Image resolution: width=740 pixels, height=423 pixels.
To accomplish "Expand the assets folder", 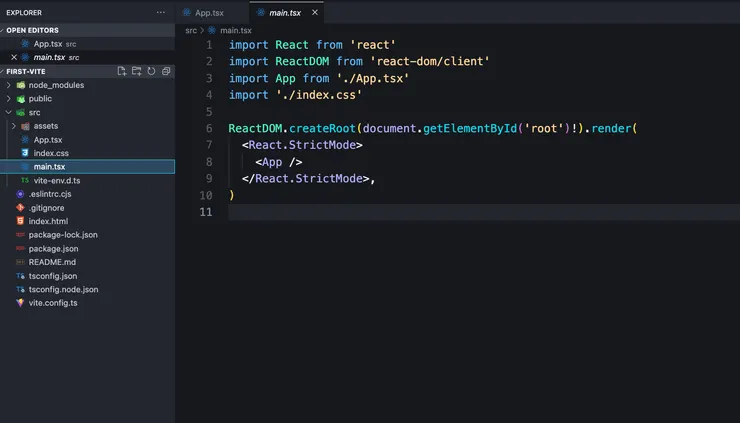I will 46,126.
